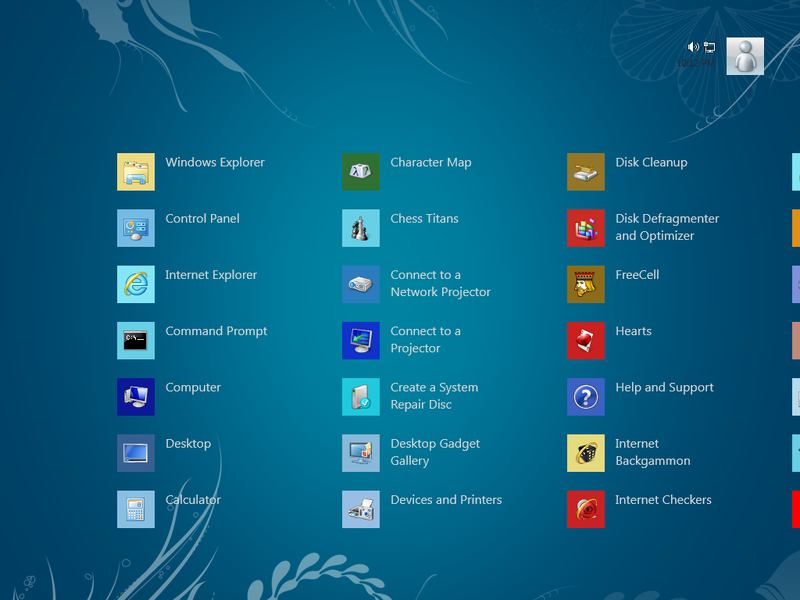Image resolution: width=800 pixels, height=600 pixels.
Task: Launch the Hearts game icon
Action: coord(586,340)
